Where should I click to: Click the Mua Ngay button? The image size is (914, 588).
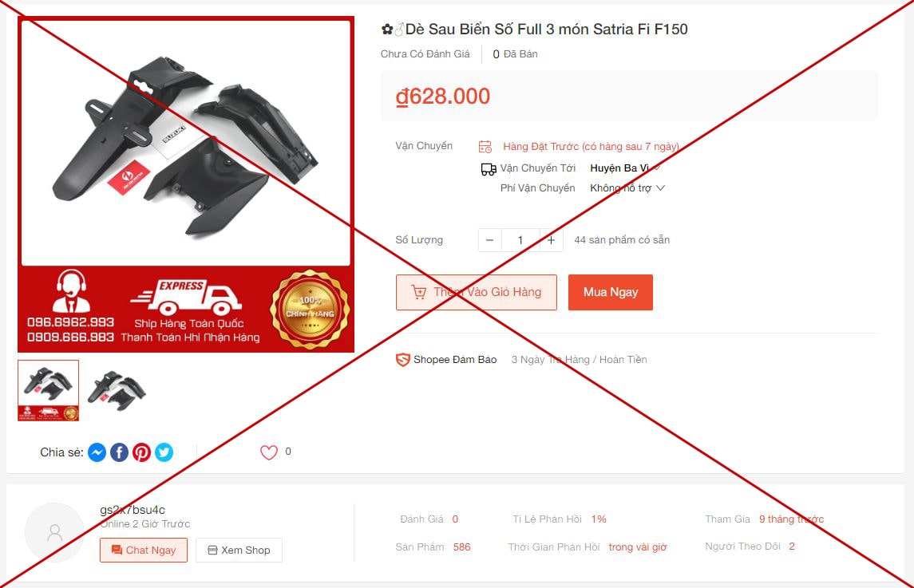tap(611, 292)
